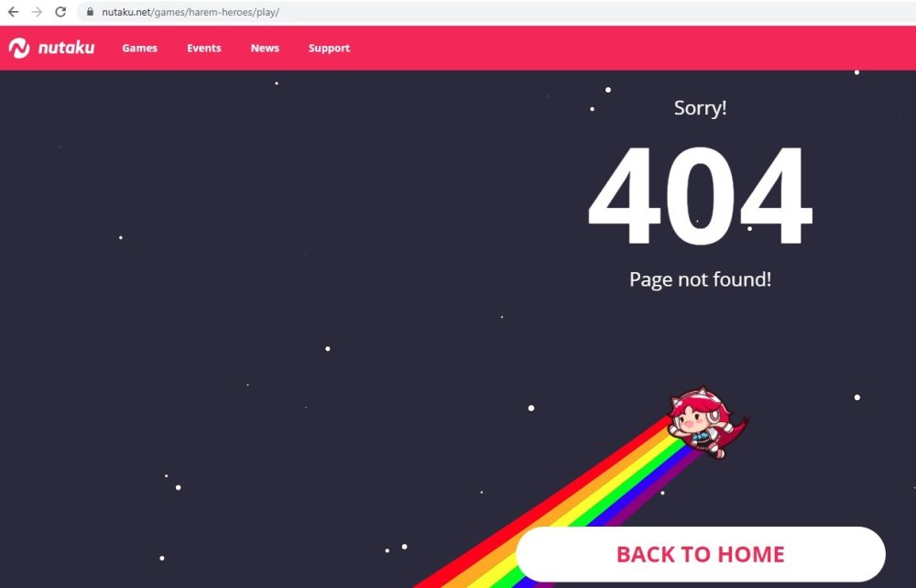Click the padlock site security icon
The height and width of the screenshot is (588, 916).
[x=90, y=12]
